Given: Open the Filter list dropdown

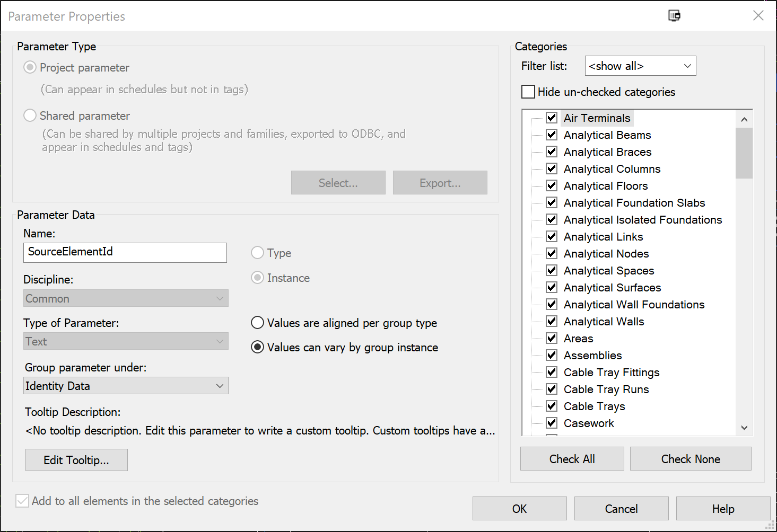Looking at the screenshot, I should (x=640, y=66).
